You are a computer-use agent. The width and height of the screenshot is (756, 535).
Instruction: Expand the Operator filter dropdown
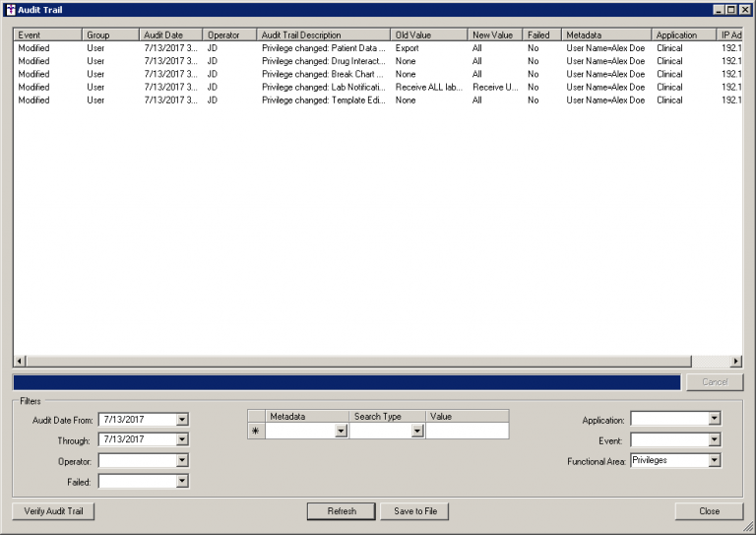coord(182,460)
